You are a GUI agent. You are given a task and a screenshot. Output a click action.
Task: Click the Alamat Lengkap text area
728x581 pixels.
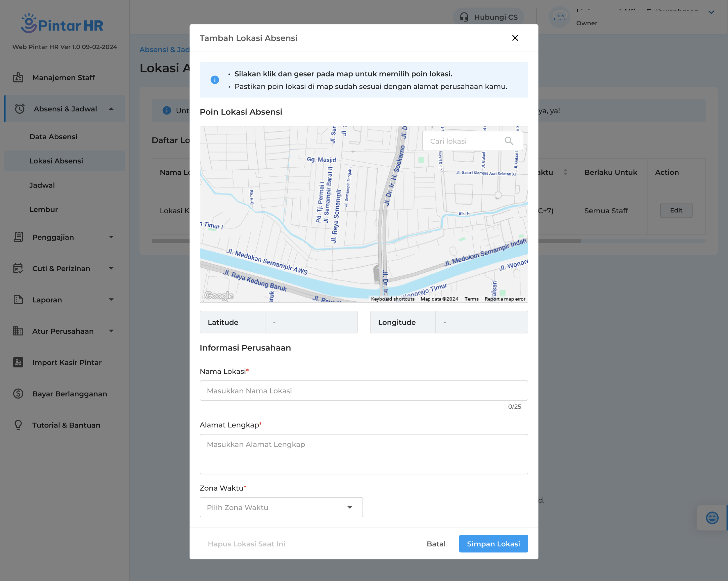click(x=364, y=454)
